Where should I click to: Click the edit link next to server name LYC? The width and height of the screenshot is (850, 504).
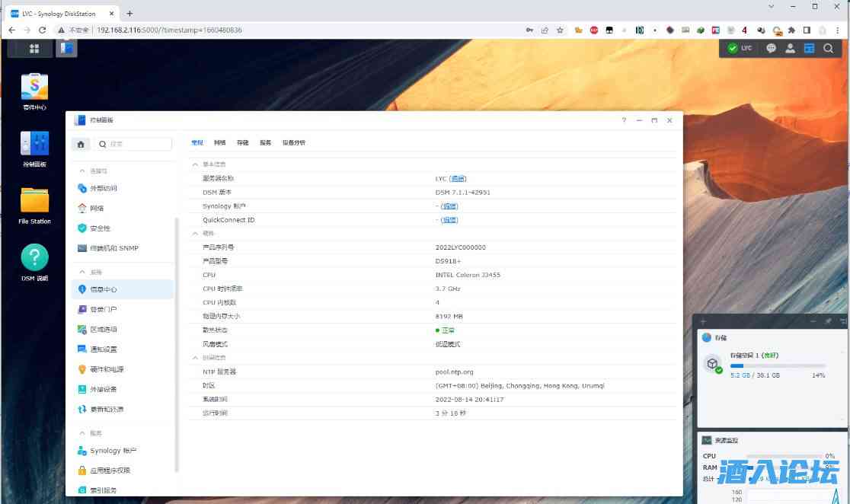(x=457, y=179)
